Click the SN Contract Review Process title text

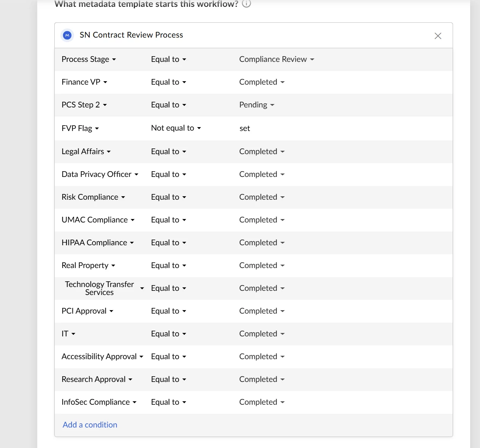(131, 35)
